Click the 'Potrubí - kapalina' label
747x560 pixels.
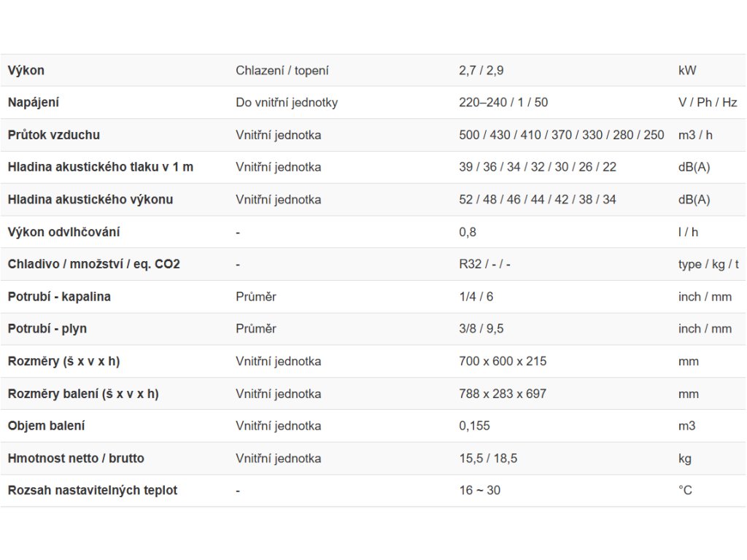(59, 297)
